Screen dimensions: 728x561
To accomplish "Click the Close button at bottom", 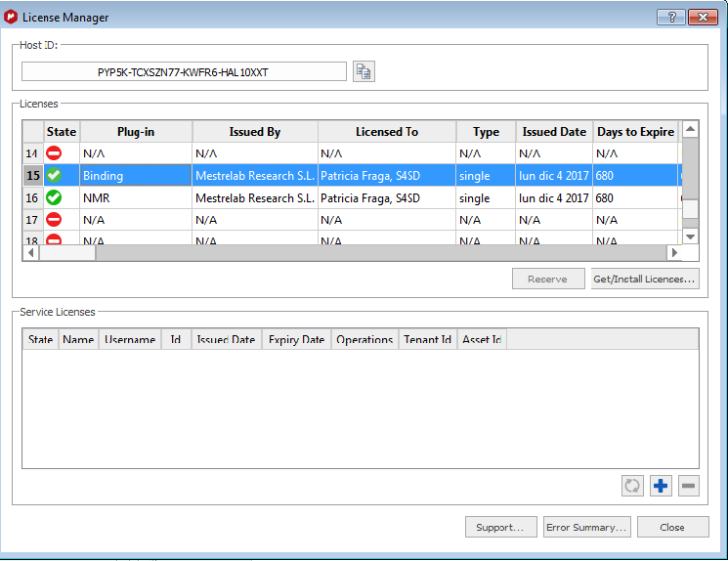I will click(x=672, y=527).
